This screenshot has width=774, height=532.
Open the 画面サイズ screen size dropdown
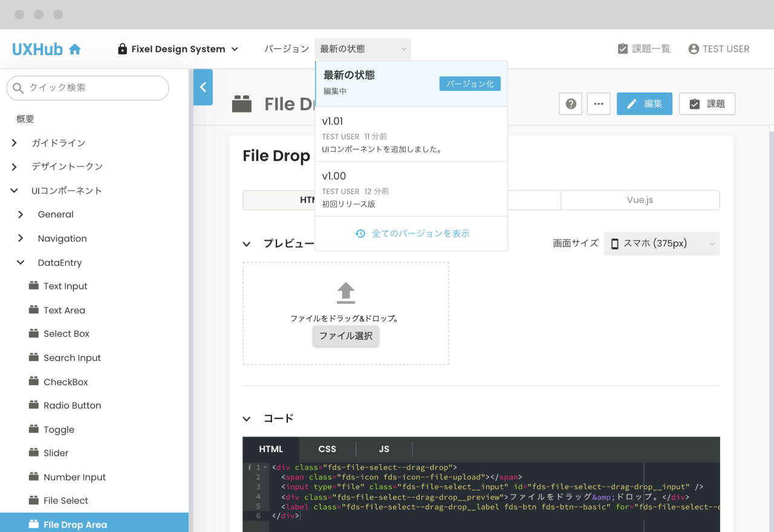coord(662,244)
